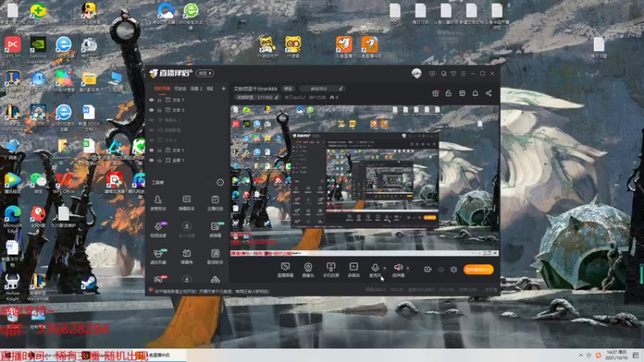
Task: Open the Steam desktop shortcut
Action: [89, 285]
